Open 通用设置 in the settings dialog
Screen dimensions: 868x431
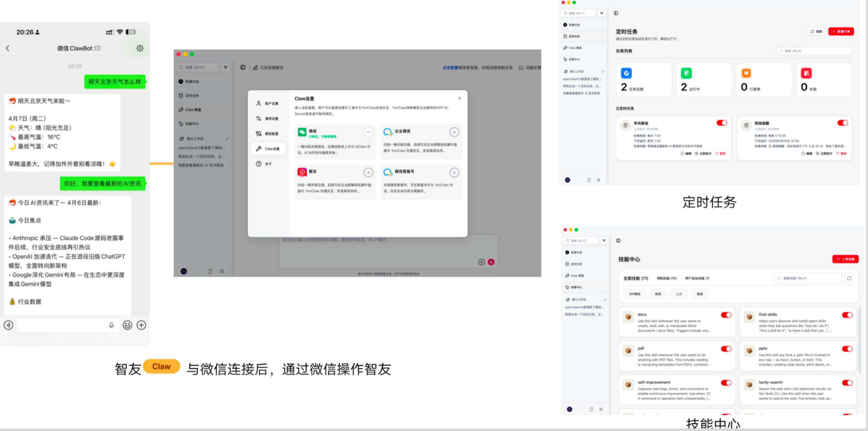269,119
